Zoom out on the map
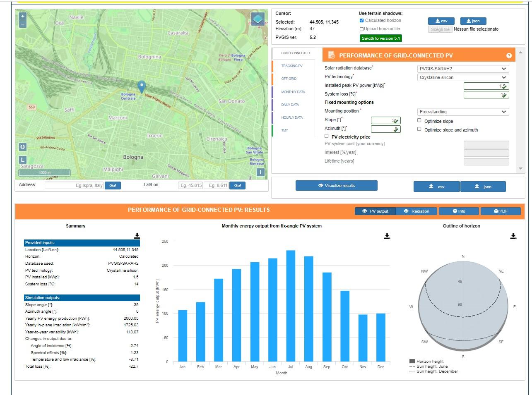Image resolution: width=532 pixels, height=395 pixels. [x=23, y=24]
